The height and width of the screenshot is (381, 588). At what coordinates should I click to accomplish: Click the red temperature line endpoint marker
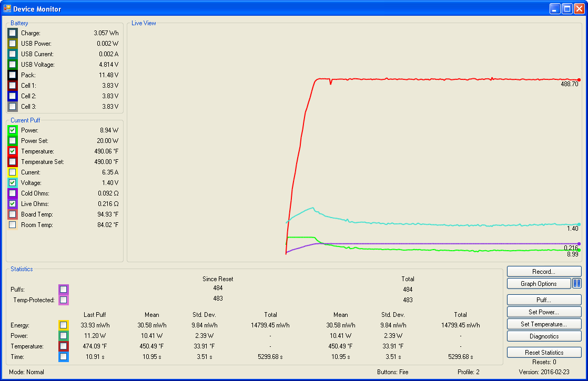(579, 80)
